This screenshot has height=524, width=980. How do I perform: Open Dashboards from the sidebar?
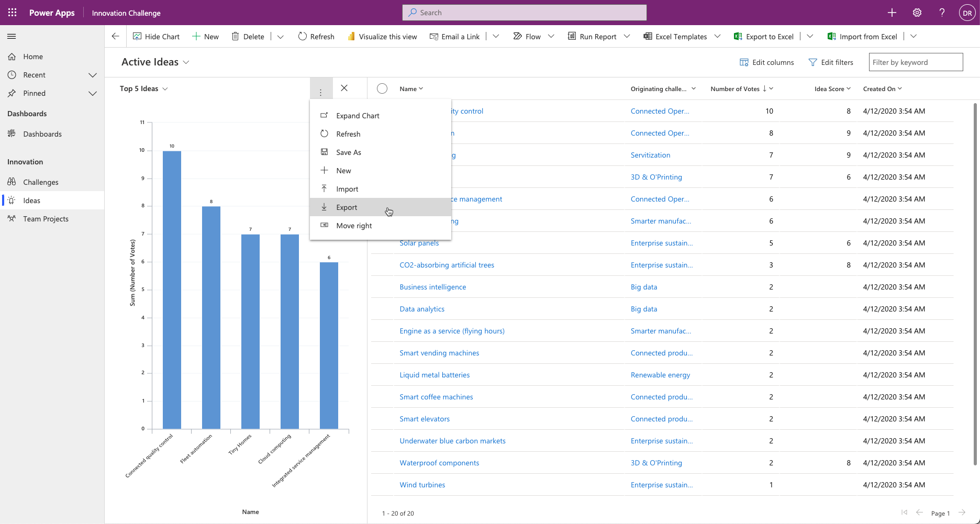42,133
